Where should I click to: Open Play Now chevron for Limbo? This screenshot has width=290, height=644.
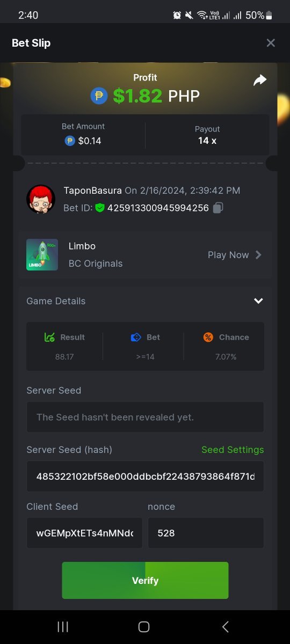tap(258, 255)
